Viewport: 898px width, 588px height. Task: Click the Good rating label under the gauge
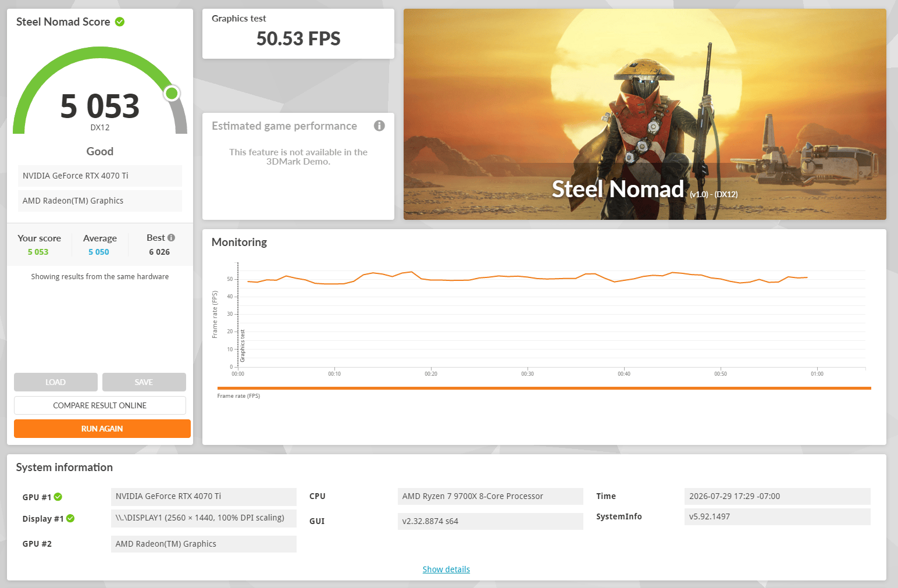pos(100,151)
